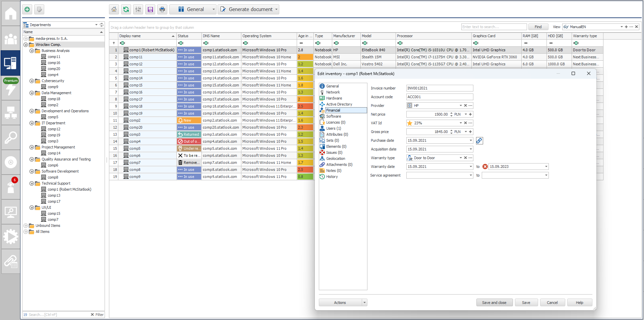Click the Print toolbar icon
Viewport: 644px width, 320px height.
(x=162, y=9)
